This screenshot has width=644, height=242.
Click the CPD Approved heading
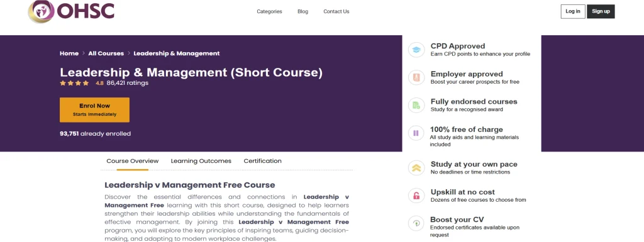[x=458, y=47]
